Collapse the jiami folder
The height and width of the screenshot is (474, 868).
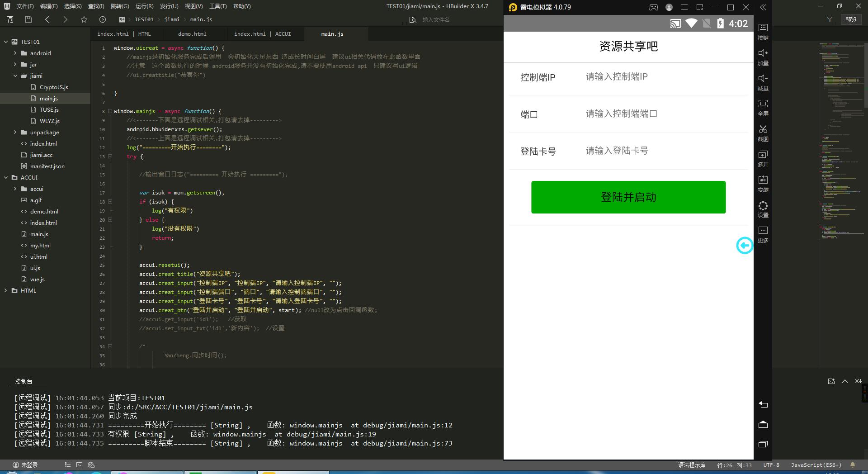click(15, 76)
